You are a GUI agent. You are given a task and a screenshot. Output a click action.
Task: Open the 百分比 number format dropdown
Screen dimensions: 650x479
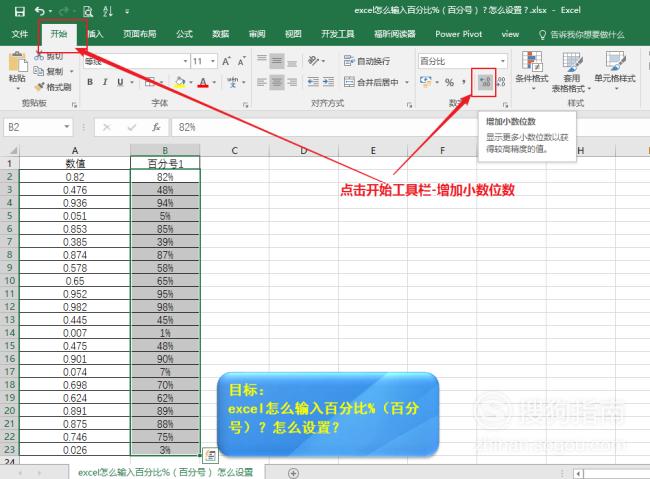coord(502,61)
